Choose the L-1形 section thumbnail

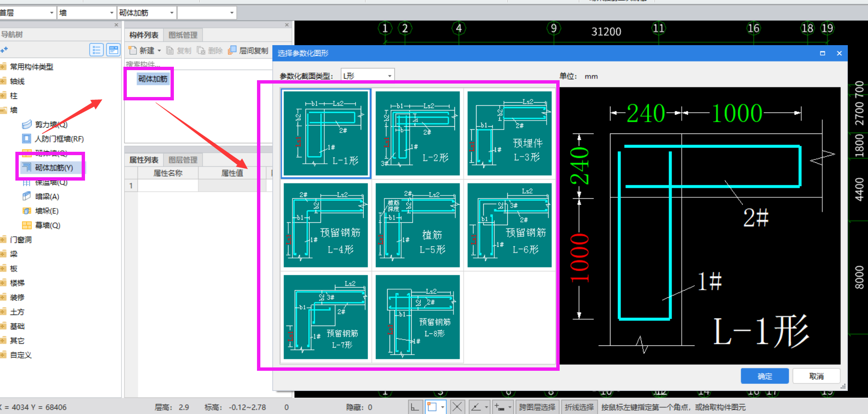(x=326, y=134)
